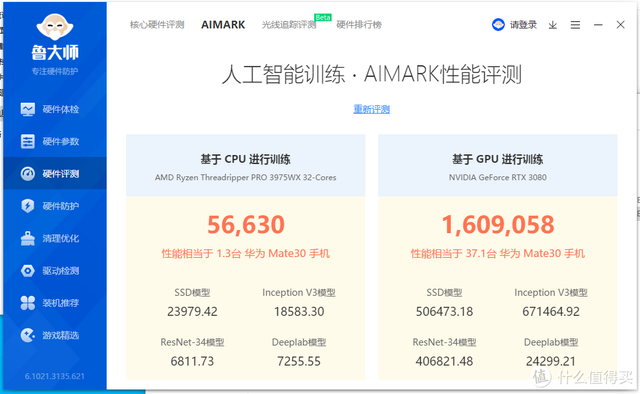The height and width of the screenshot is (394, 640).
Task: Select the AIMARK tab
Action: click(223, 25)
